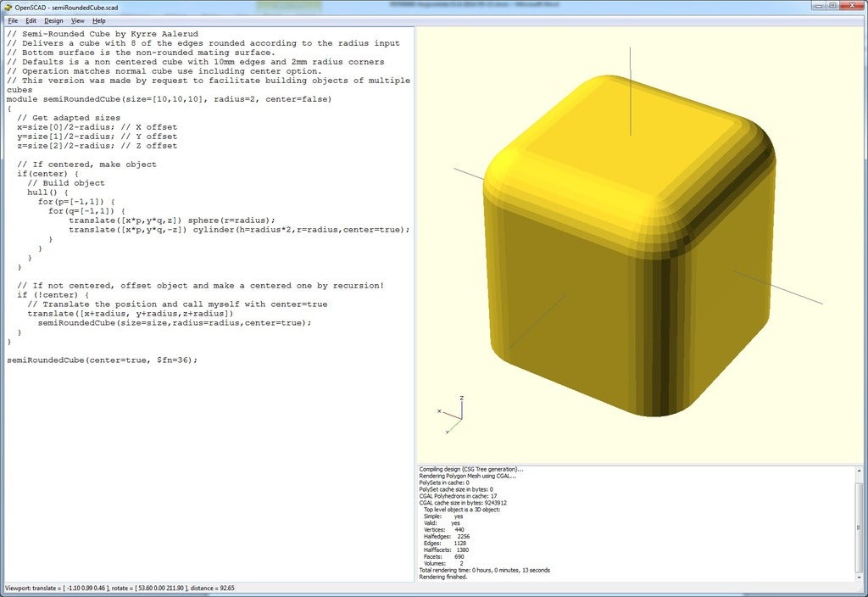Click the Viewport translate/rotate status bar text

(120, 589)
